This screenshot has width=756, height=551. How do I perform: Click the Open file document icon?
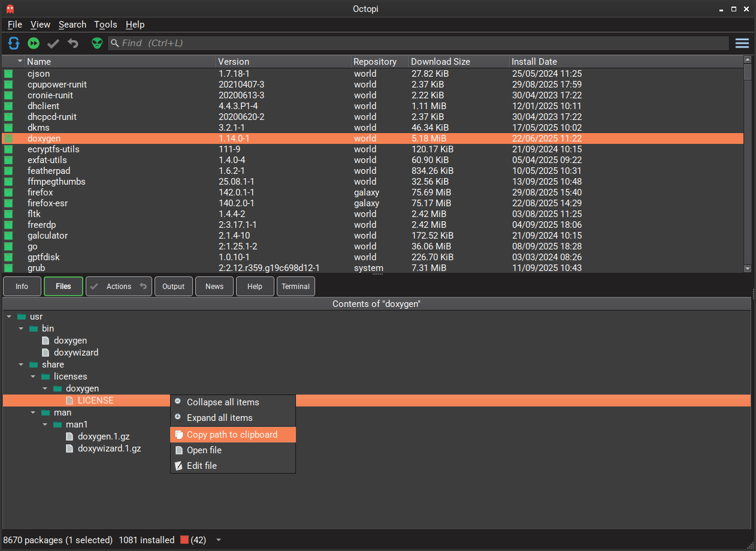[178, 450]
